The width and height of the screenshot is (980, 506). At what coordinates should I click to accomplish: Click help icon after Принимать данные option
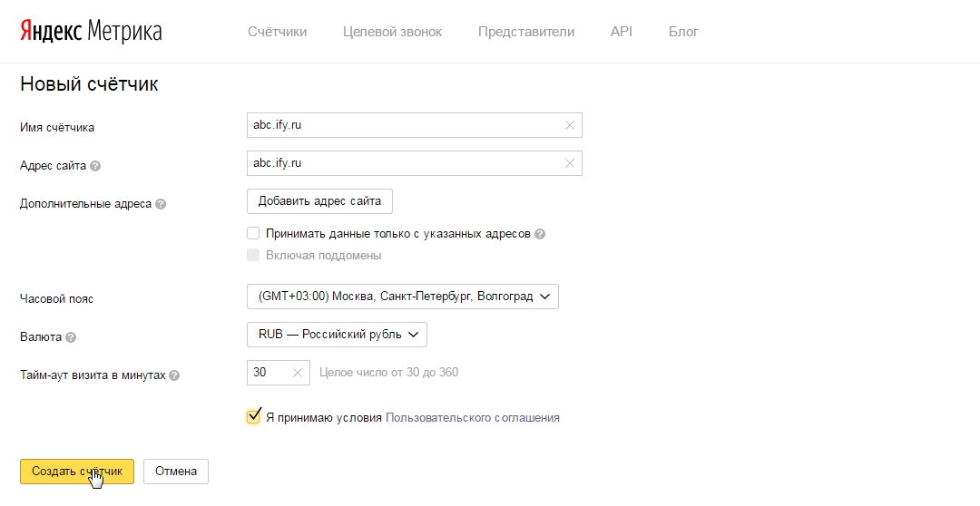[540, 234]
